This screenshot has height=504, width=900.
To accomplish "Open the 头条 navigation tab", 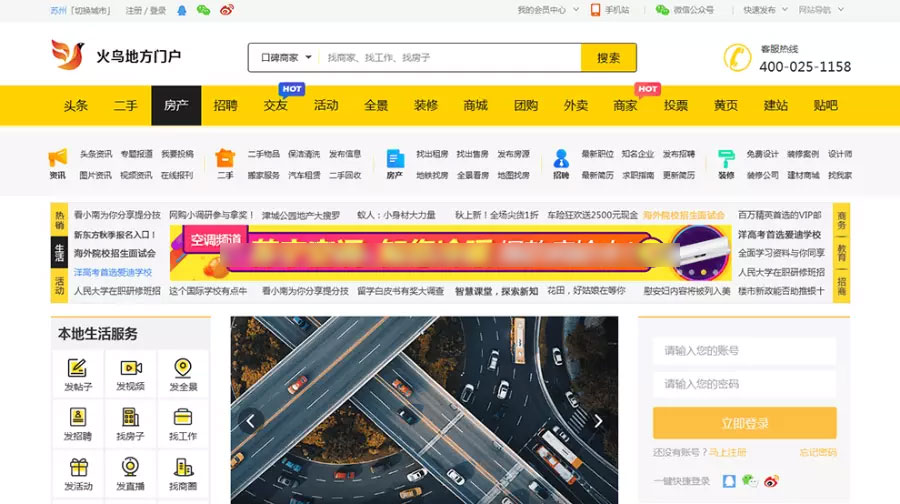I will click(76, 106).
